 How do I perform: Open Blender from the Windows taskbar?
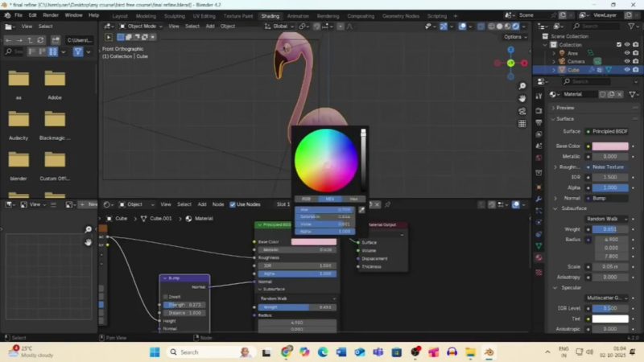(x=489, y=352)
